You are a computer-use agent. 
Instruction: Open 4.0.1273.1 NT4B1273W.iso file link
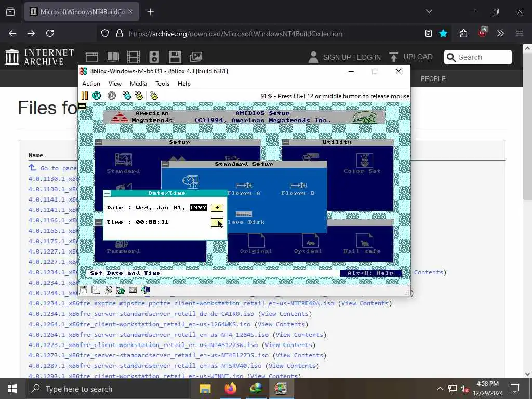click(143, 345)
